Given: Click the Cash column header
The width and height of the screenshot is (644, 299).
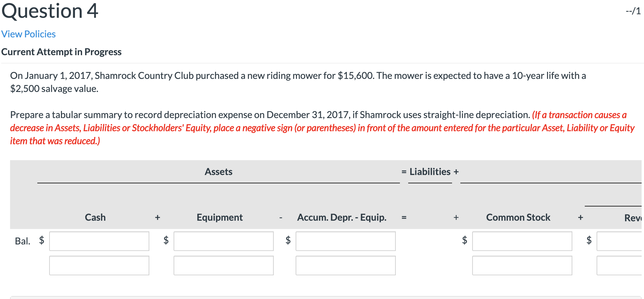Looking at the screenshot, I should click(x=95, y=217).
